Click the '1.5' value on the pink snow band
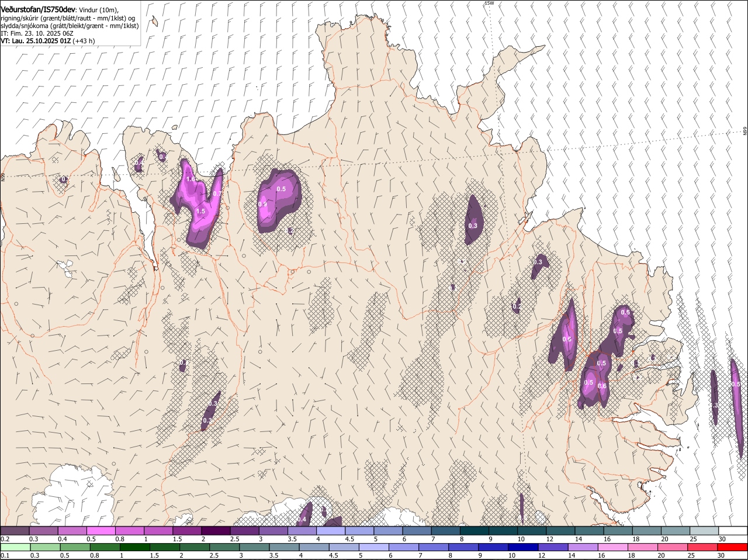This screenshot has width=748, height=560. pos(200,211)
